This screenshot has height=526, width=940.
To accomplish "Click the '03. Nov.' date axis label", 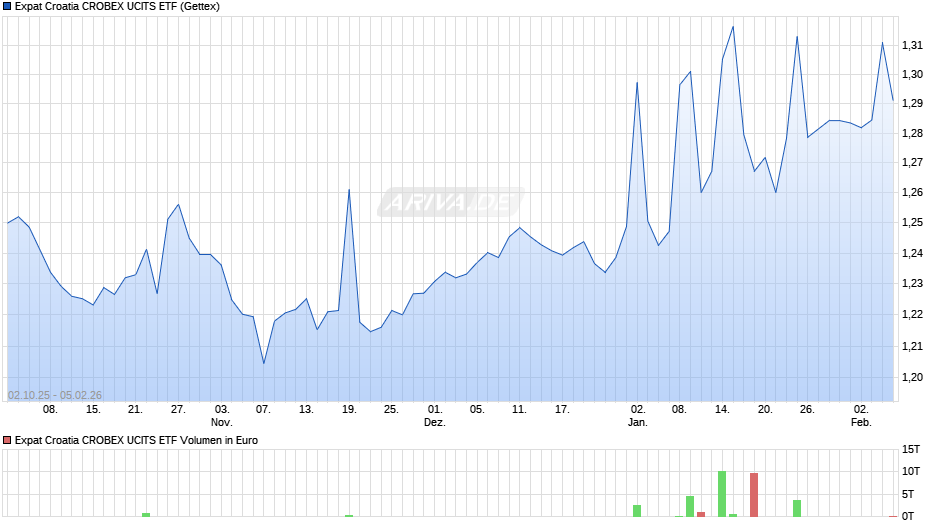I will pos(222,416).
